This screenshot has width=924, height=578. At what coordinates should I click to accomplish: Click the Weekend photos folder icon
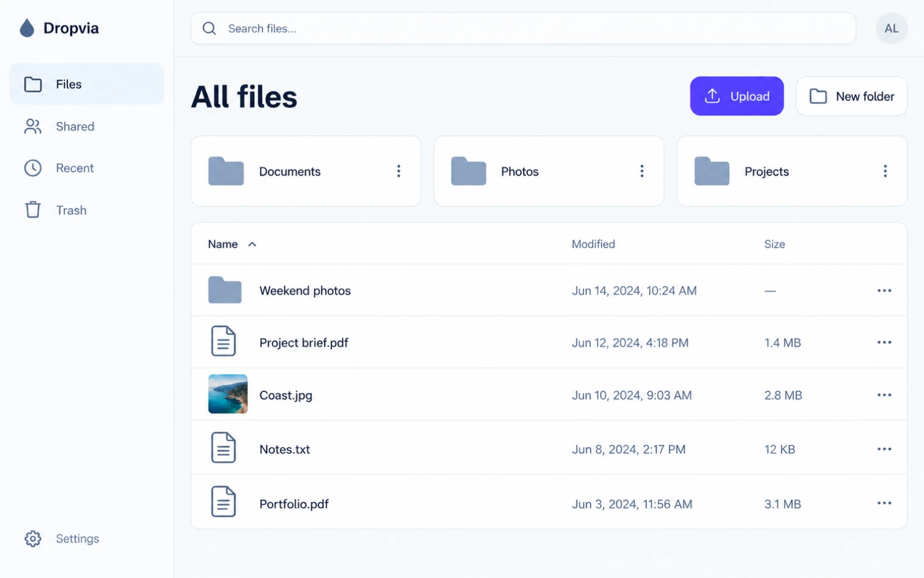225,290
